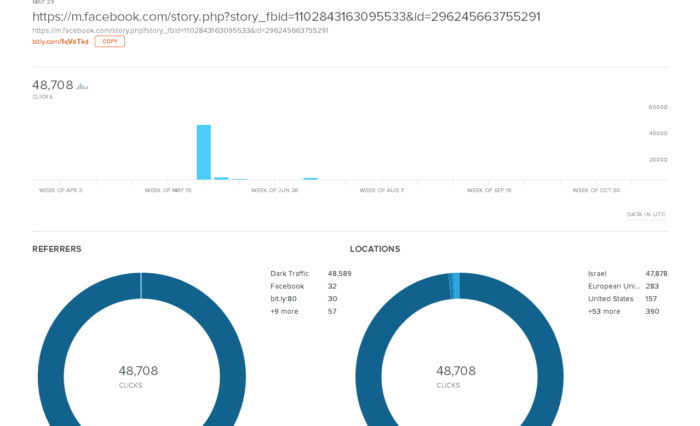Image resolution: width=700 pixels, height=426 pixels.
Task: Click the Week of Oct 30 axis label
Action: point(596,190)
